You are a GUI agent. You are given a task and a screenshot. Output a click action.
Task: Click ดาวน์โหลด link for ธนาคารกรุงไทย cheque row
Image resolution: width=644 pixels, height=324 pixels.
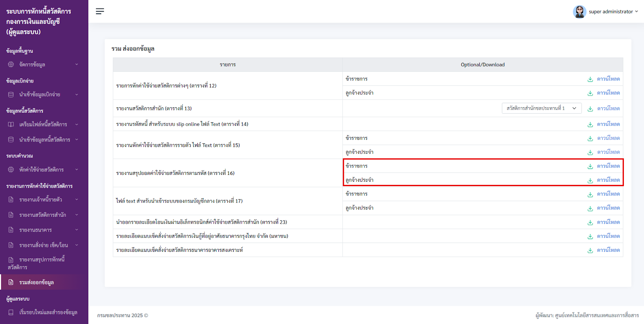click(608, 236)
